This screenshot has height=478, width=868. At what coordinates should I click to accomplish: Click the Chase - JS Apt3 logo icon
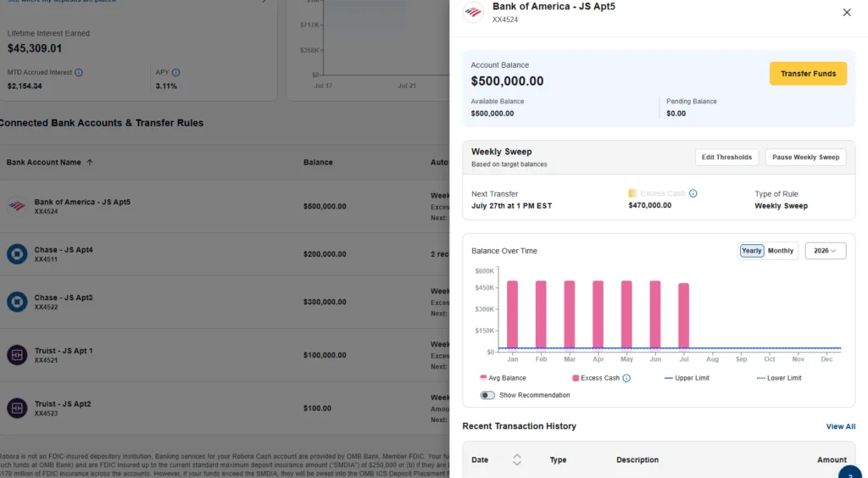pos(17,302)
